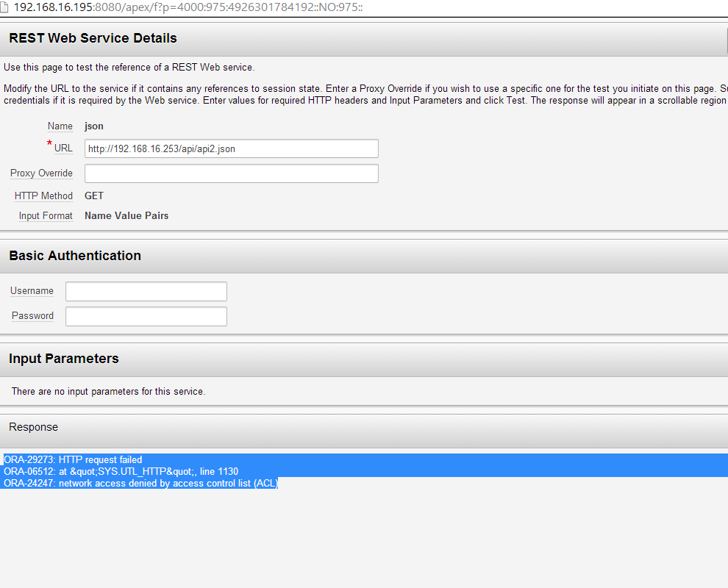Click the page icon in the address bar
Viewport: 728px width, 588px height.
7,7
